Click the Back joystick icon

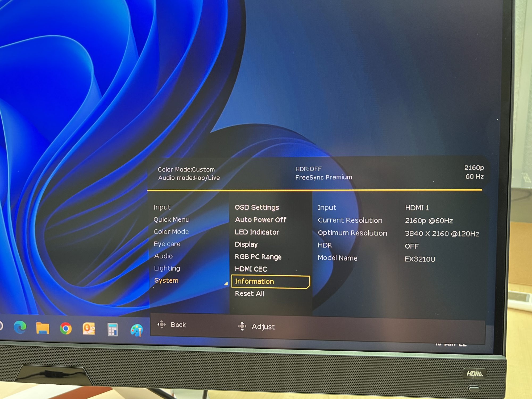(161, 324)
